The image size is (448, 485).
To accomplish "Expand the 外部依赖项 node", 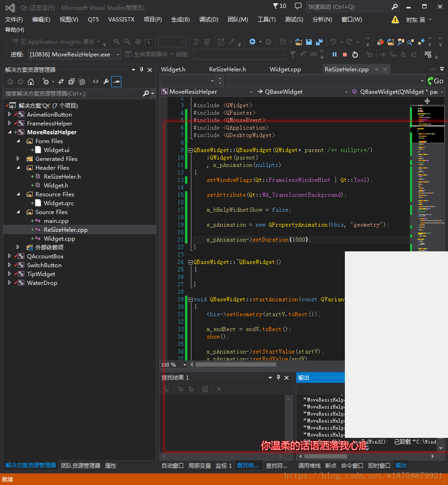I will pos(18,247).
